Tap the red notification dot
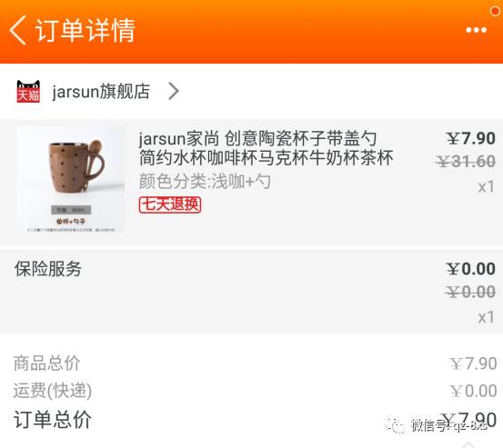Image resolution: width=503 pixels, height=448 pixels. 496,12
